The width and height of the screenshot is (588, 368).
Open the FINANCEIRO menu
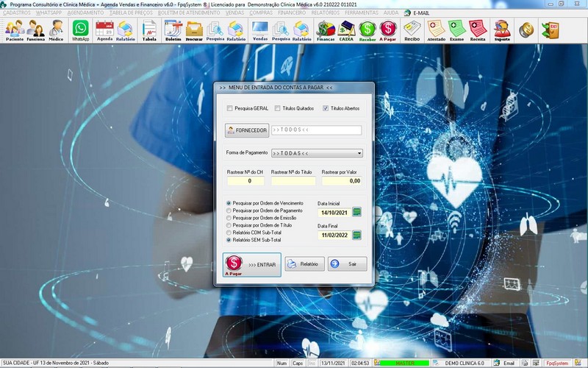(292, 13)
